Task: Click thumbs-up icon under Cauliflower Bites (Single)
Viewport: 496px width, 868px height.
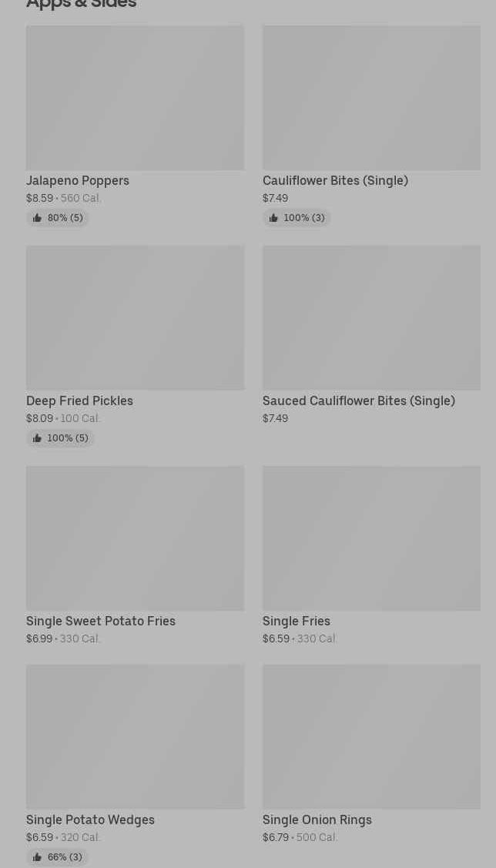Action: 273,218
